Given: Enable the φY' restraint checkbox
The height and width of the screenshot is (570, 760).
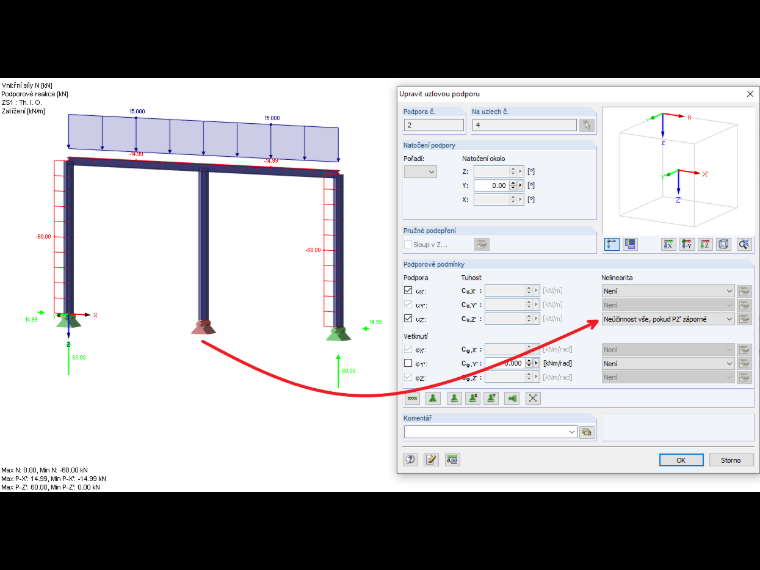Looking at the screenshot, I should click(408, 363).
